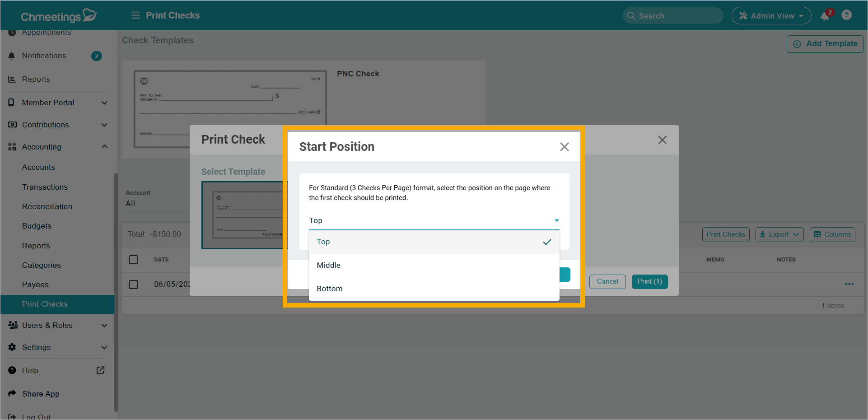Open the row actions three-dot menu
Viewport: 868px width, 420px height.
point(849,285)
